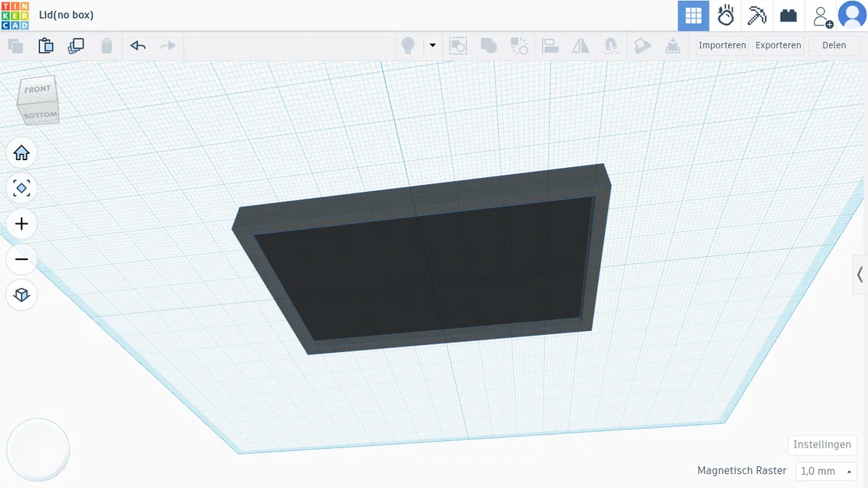This screenshot has width=868, height=488.
Task: Click the round white button at bottom left
Action: (38, 450)
